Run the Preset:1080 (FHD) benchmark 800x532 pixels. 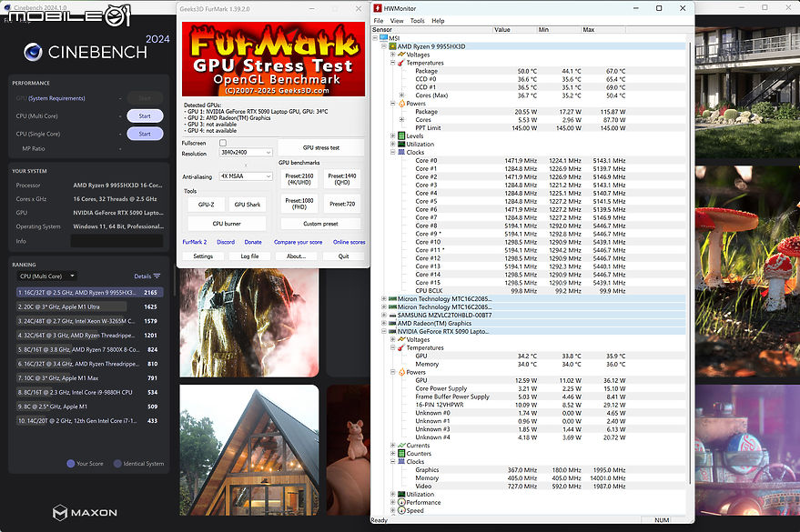click(299, 204)
